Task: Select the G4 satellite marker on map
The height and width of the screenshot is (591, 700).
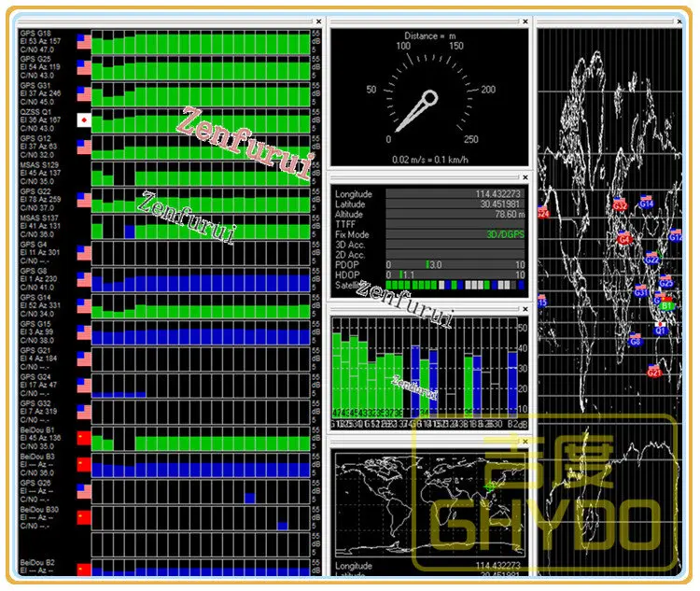Action: click(623, 238)
